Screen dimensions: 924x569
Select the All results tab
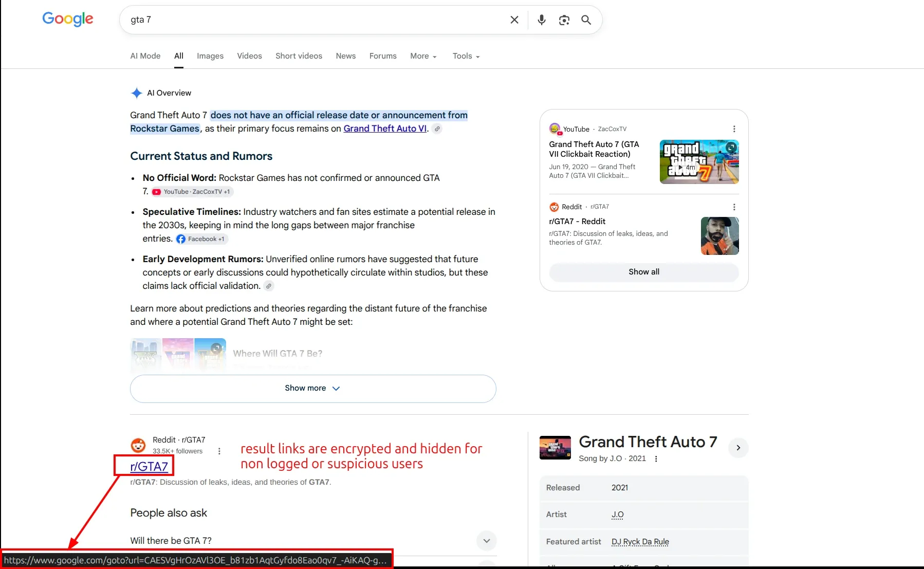[179, 56]
